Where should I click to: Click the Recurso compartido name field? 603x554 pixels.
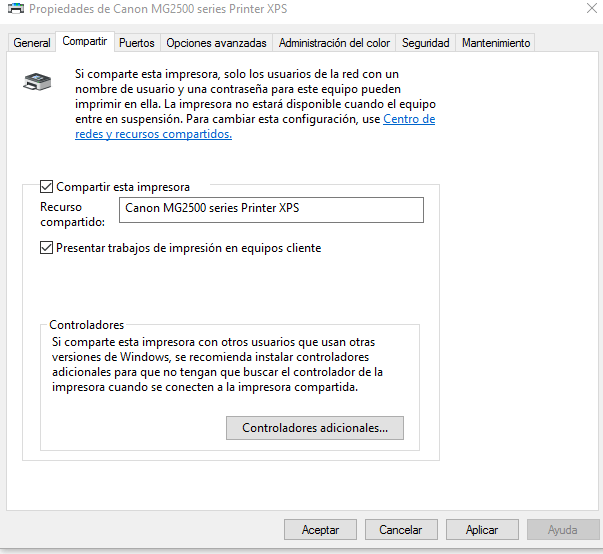pos(270,209)
